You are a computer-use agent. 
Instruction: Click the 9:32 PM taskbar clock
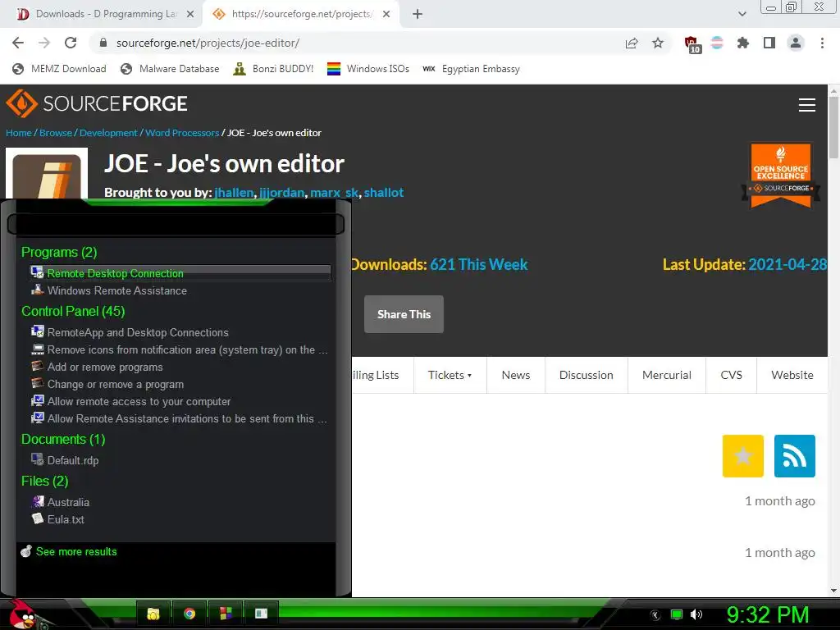pyautogui.click(x=767, y=614)
